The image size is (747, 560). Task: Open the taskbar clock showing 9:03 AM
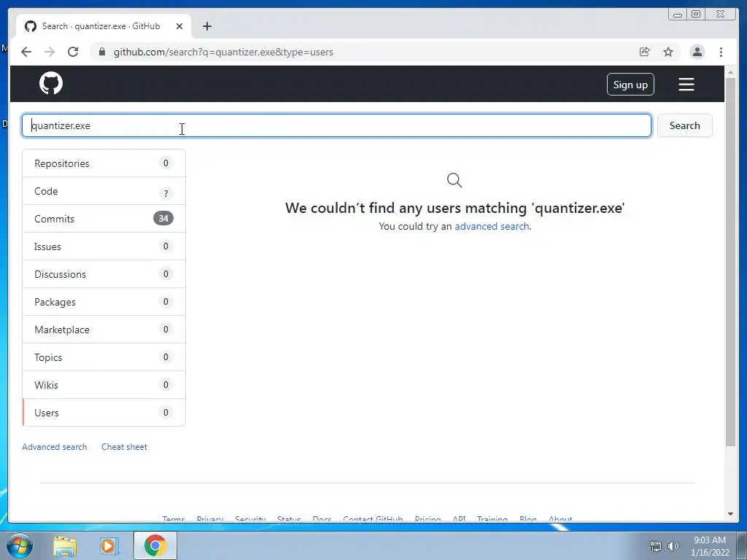coord(709,546)
